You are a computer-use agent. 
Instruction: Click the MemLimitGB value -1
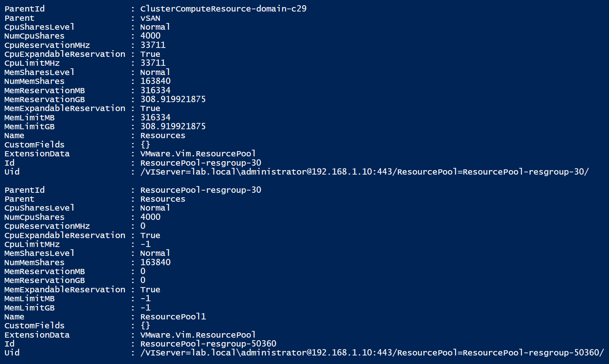(145, 308)
